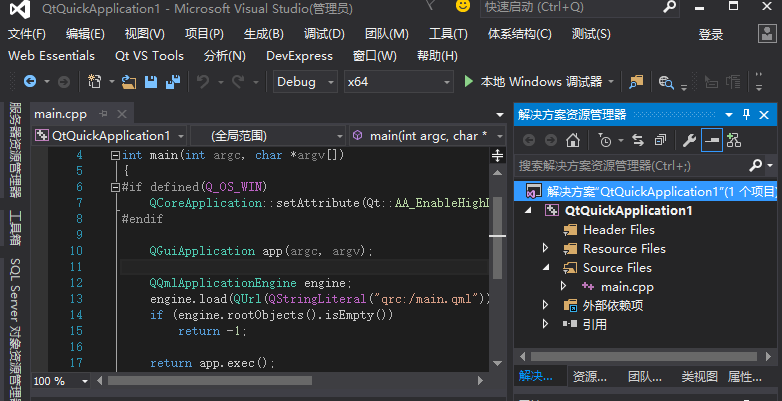Collapse the main function outlining box
The height and width of the screenshot is (401, 782).
(x=116, y=155)
